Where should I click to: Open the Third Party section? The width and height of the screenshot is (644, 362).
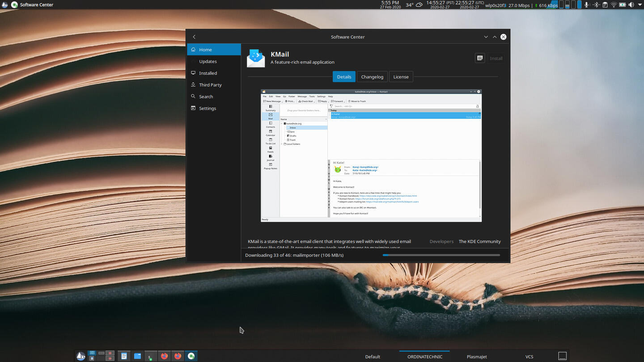(214, 85)
